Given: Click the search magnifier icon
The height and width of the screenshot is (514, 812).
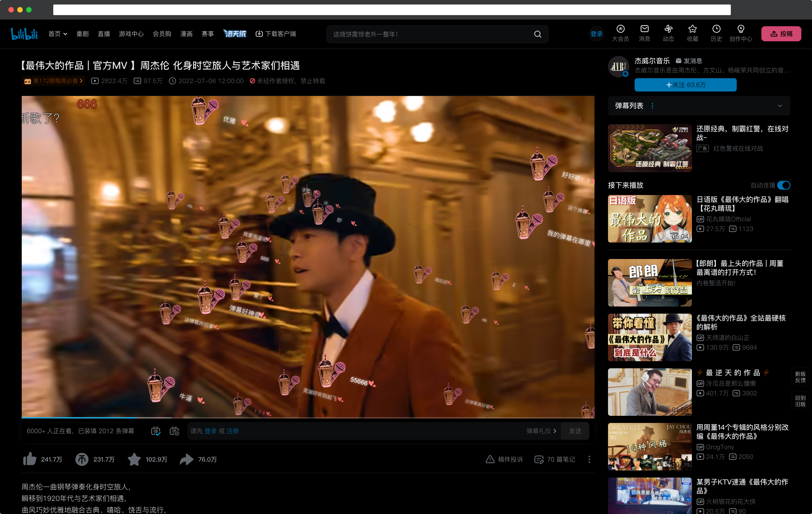Looking at the screenshot, I should coord(537,34).
